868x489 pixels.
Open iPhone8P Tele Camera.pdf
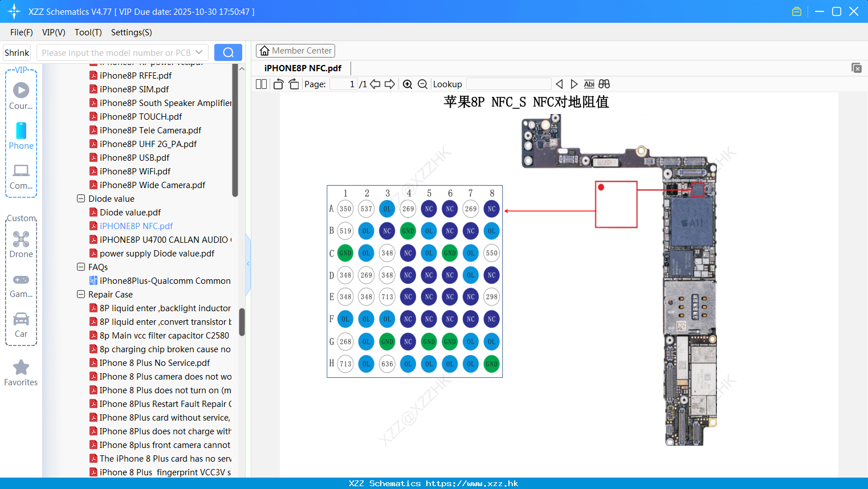(x=150, y=130)
